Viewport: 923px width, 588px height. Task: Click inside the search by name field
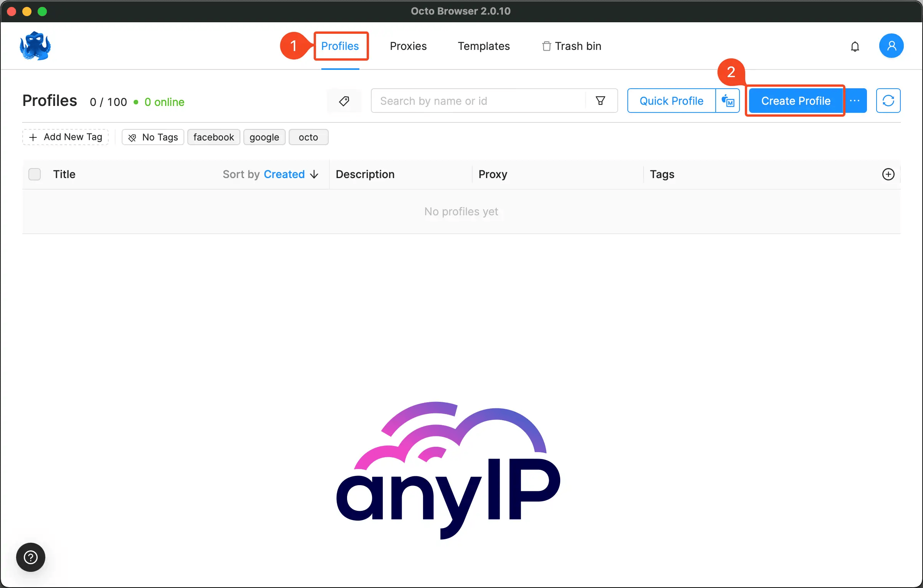(461, 101)
